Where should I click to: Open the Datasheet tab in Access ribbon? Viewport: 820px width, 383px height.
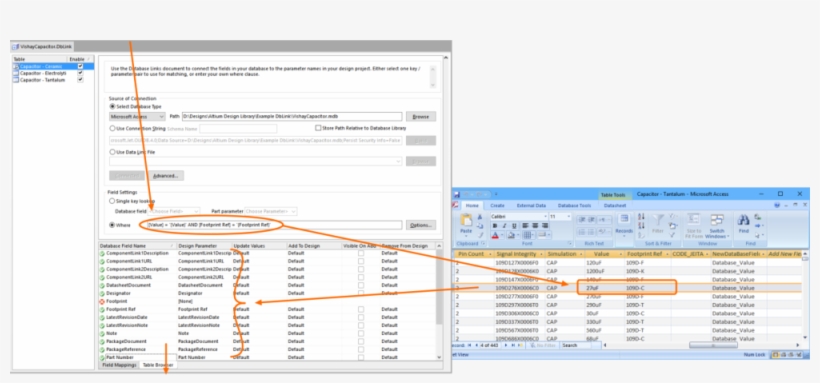(615, 206)
